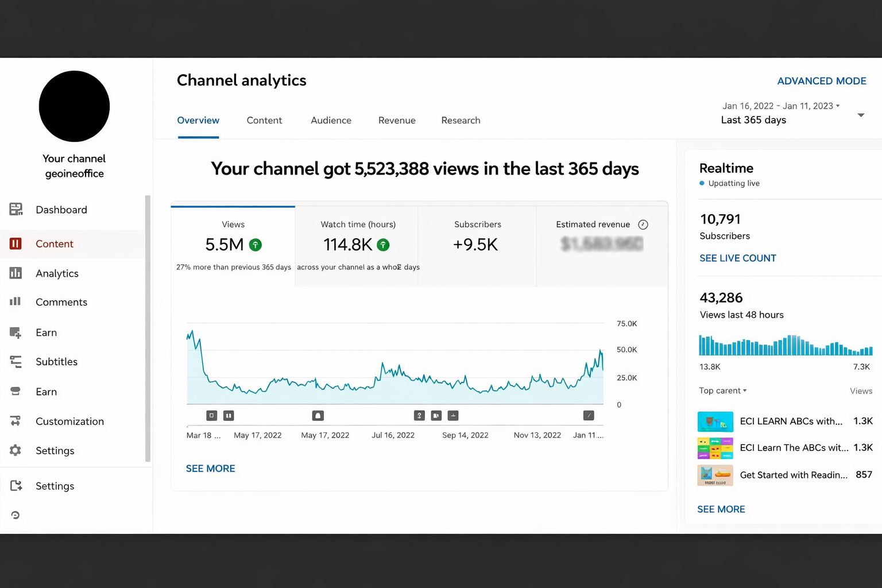Image resolution: width=882 pixels, height=588 pixels.
Task: Open the Dashboard sidebar icon
Action: pos(16,210)
